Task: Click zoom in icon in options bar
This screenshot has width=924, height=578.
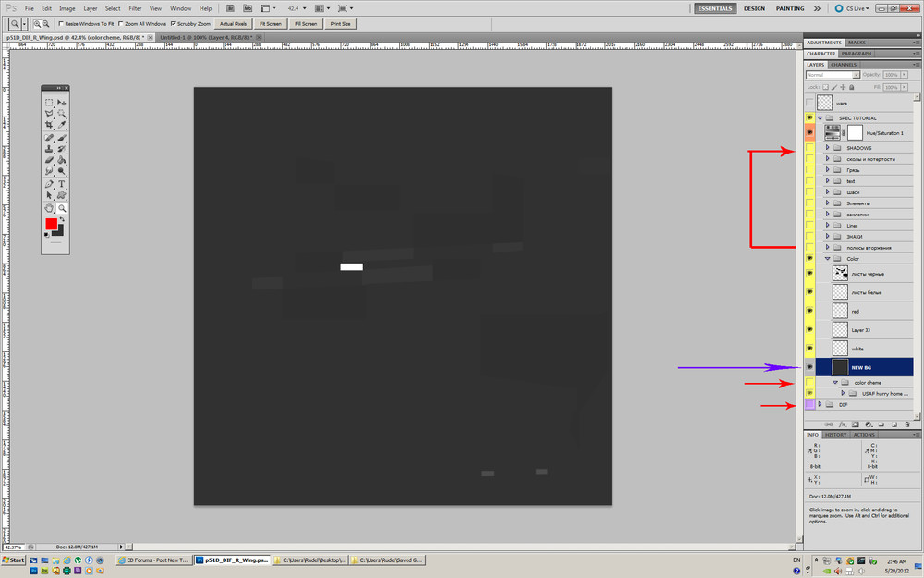Action: click(37, 24)
